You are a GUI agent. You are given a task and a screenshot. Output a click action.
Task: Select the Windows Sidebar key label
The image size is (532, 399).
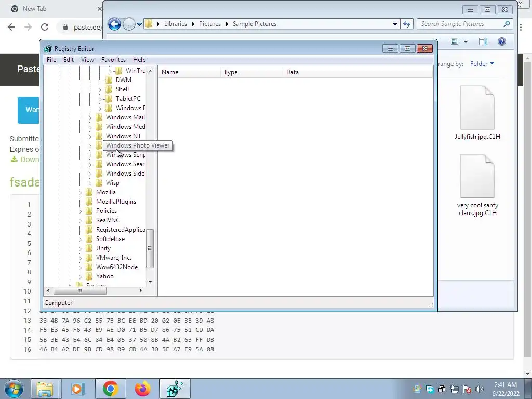click(126, 174)
